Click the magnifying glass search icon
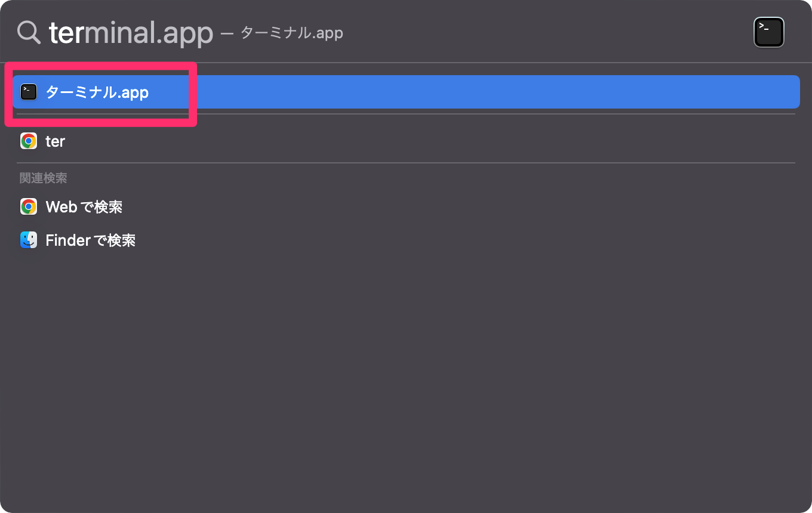Screen dimensions: 812x513 point(28,32)
